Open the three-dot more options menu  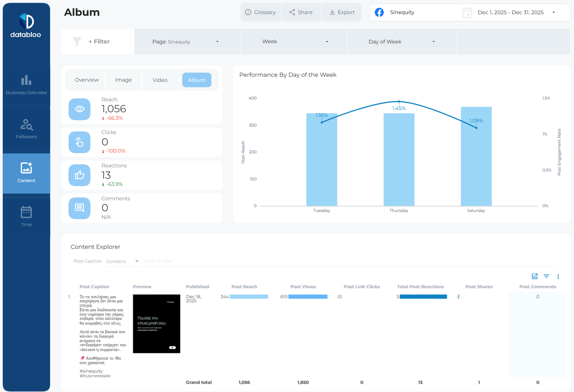tap(558, 277)
